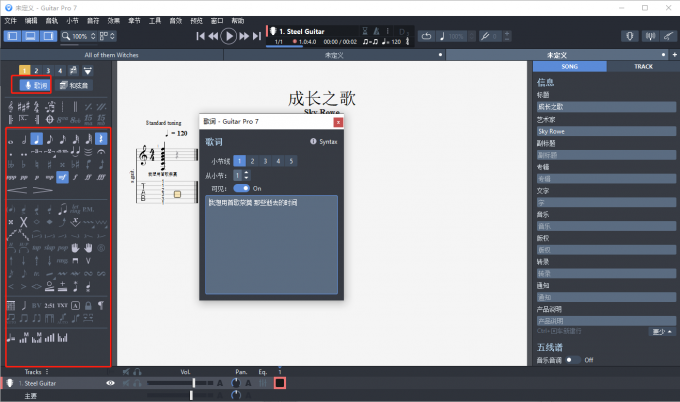
Task: Apply the tap technique effect
Action: point(36,248)
